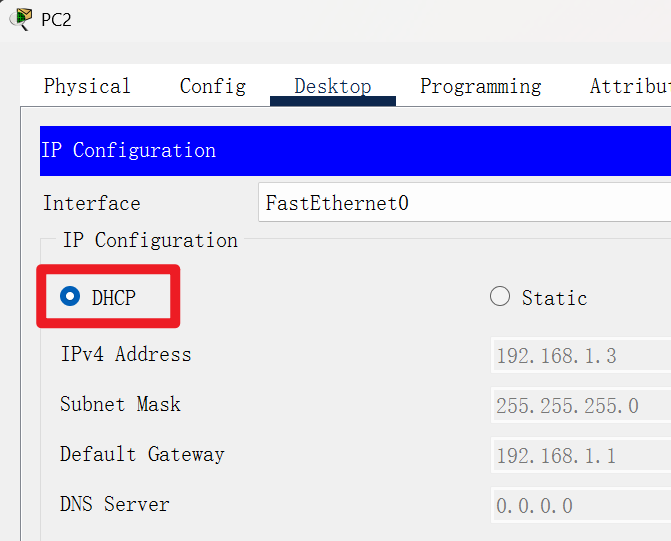Click the Interface label
Image resolution: width=671 pixels, height=541 pixels.
coord(92,203)
